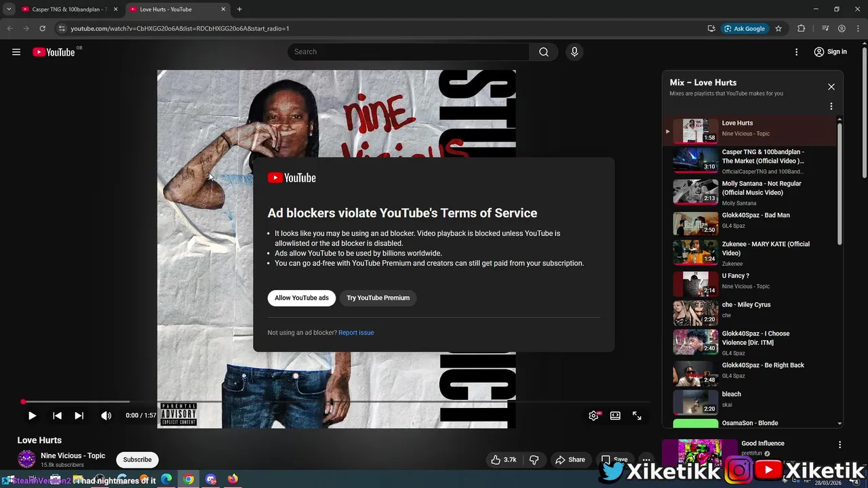This screenshot has width=868, height=488.
Task: Click the video progress bar start marker
Action: pos(23,402)
